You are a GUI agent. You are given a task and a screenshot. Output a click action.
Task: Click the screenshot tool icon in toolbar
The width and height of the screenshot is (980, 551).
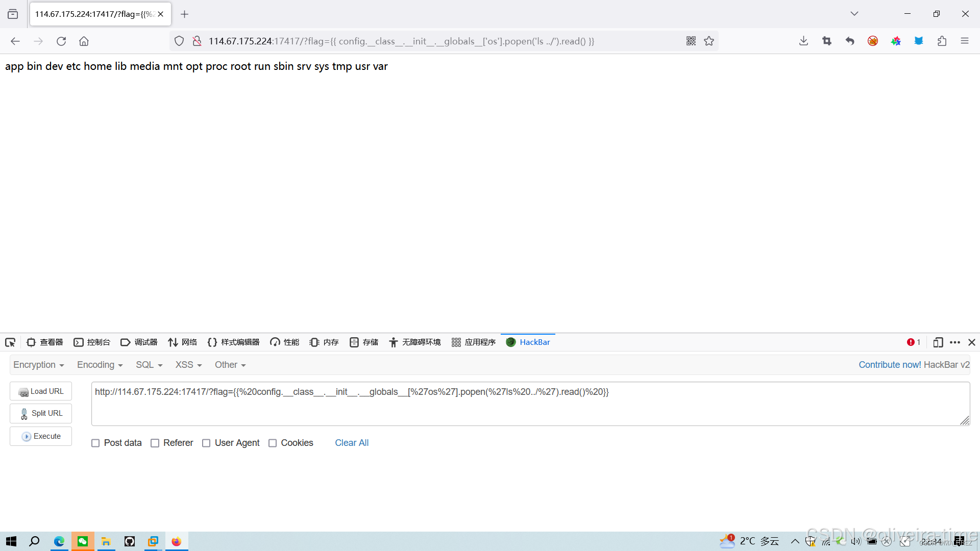click(827, 41)
